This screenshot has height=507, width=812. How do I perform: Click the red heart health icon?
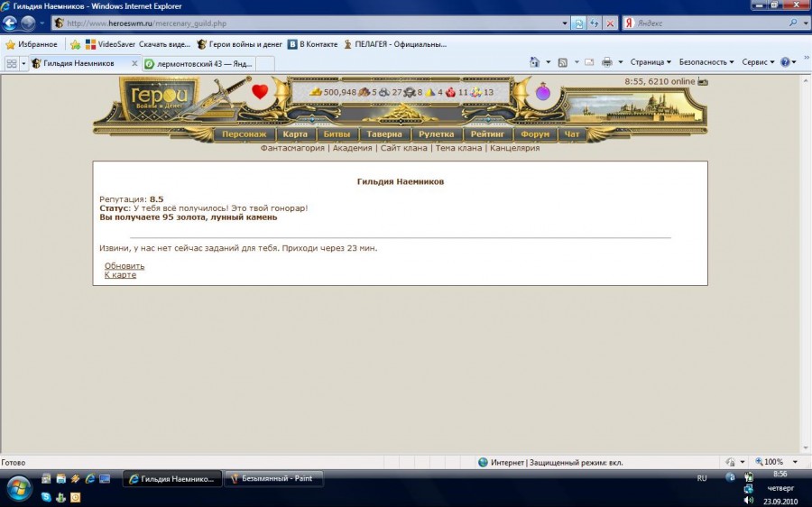[260, 91]
